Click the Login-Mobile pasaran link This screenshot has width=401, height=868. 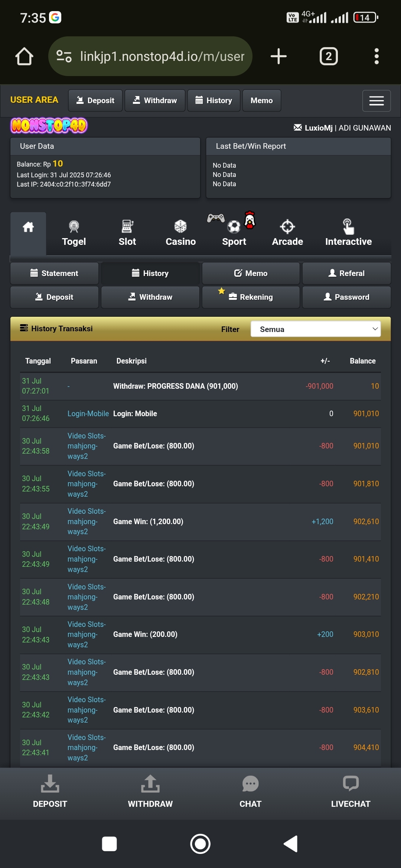88,414
